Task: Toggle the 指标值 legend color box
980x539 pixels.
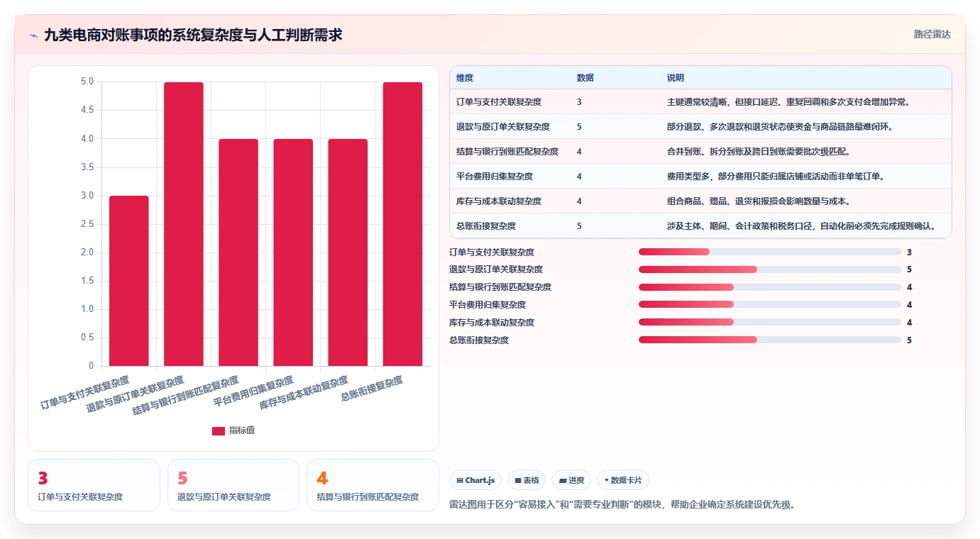Action: point(219,431)
